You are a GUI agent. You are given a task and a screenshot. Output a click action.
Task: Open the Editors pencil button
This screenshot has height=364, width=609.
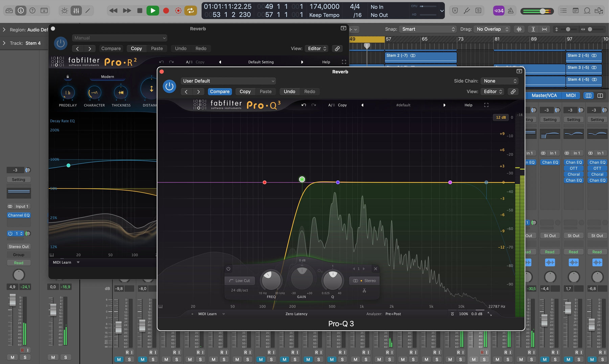tap(88, 10)
